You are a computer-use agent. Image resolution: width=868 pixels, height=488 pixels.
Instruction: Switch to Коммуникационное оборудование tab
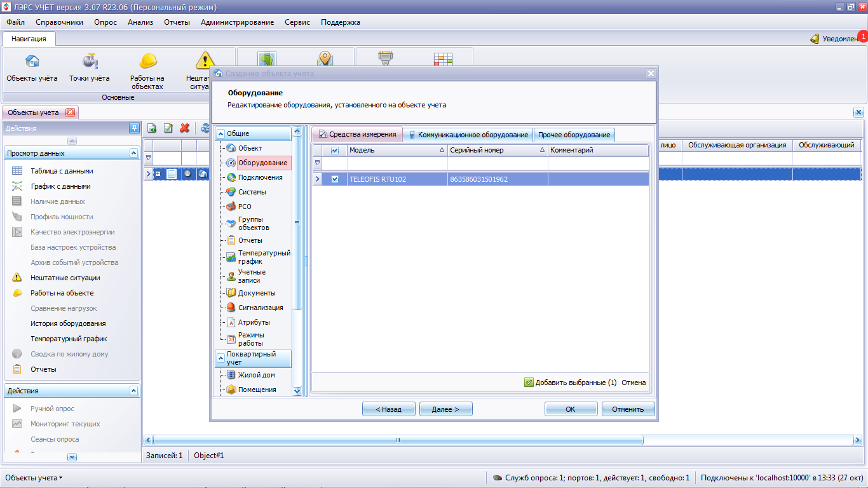point(468,135)
